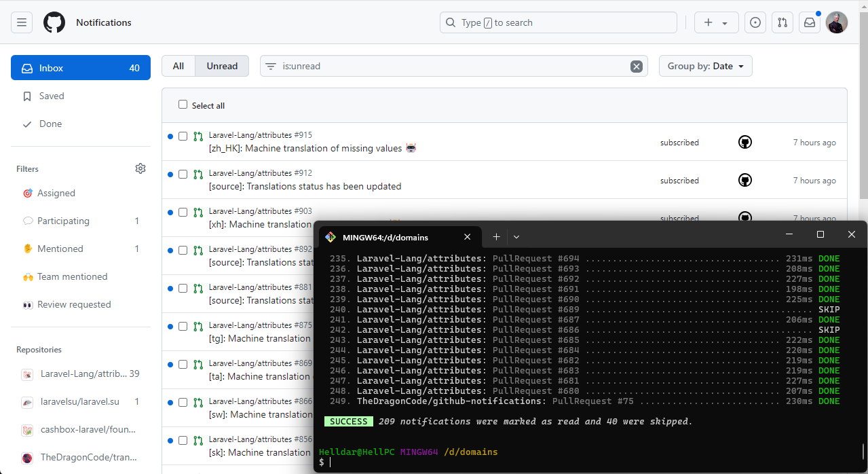Switch to the All notifications tab
This screenshot has height=474, width=868.
point(178,66)
